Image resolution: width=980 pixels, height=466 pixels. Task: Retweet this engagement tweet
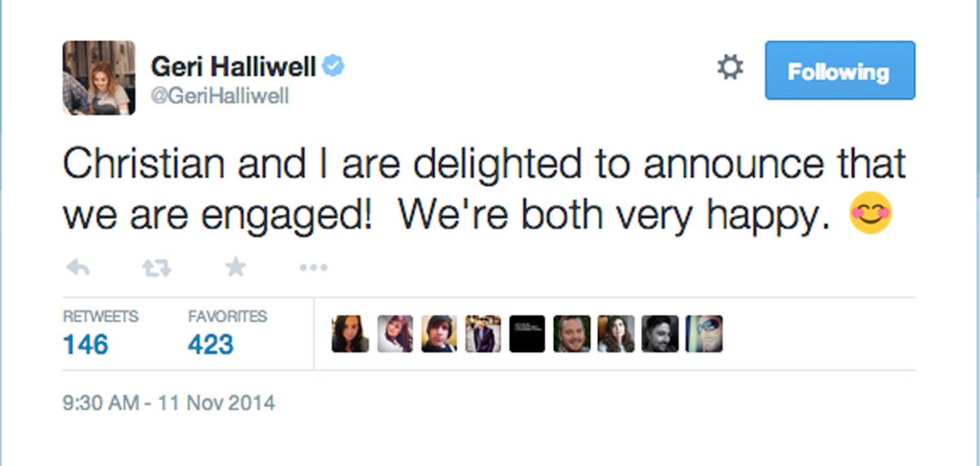coord(157,268)
